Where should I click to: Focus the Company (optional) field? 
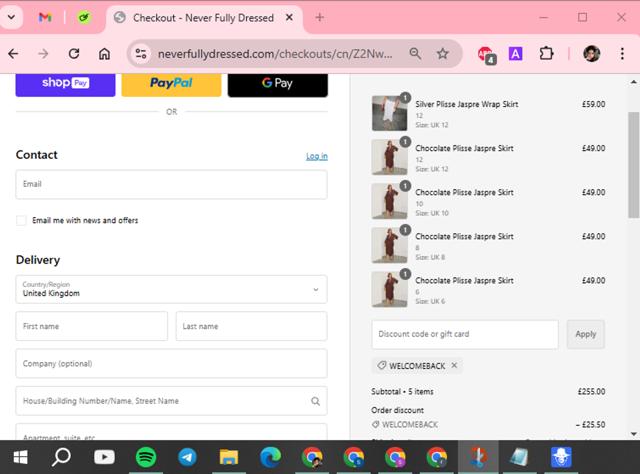click(171, 363)
